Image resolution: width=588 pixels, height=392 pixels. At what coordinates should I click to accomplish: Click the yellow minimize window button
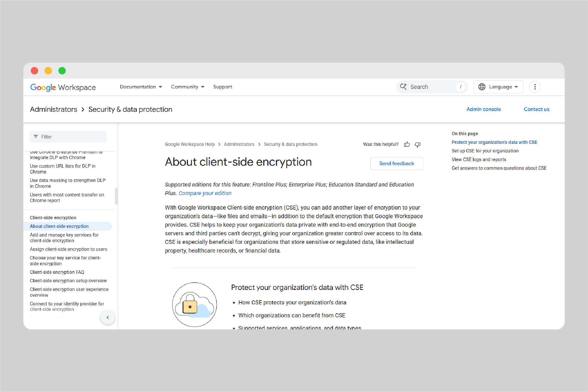click(48, 71)
